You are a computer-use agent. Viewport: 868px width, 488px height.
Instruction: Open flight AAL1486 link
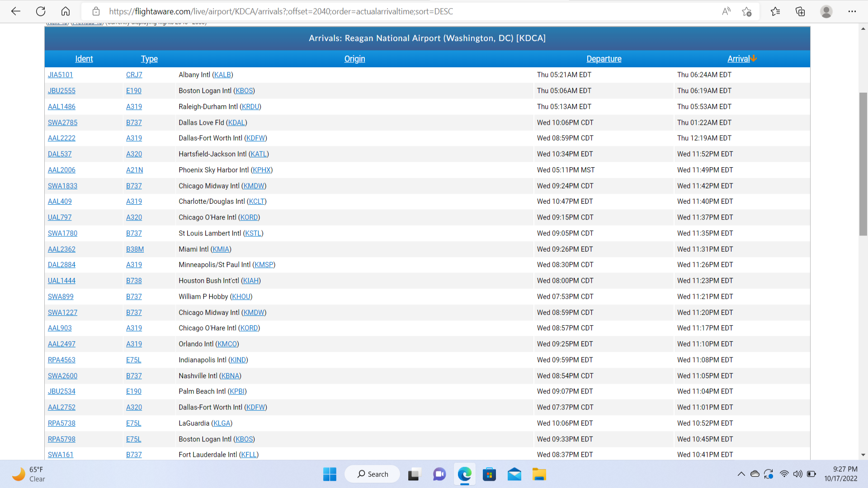(x=61, y=107)
